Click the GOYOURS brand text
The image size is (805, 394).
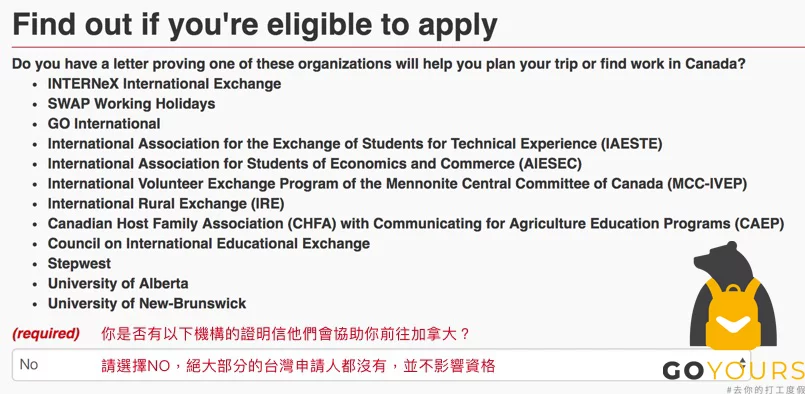point(734,370)
